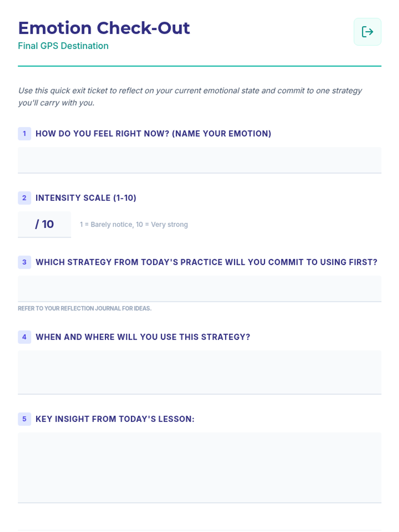The height and width of the screenshot is (532, 399).
Task: Click the Barely notice to Very strong hint
Action: tap(134, 225)
